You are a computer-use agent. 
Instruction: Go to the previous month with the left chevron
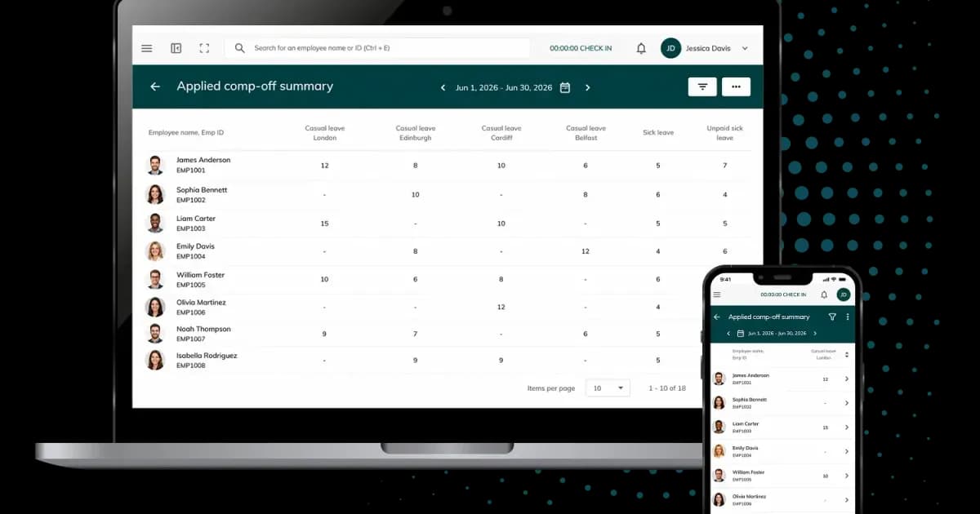tap(443, 87)
